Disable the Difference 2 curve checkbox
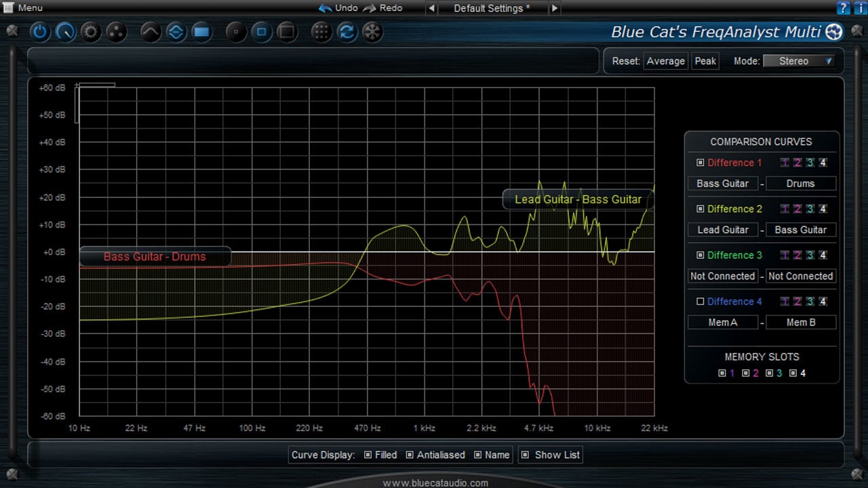This screenshot has width=868, height=488. pos(701,209)
